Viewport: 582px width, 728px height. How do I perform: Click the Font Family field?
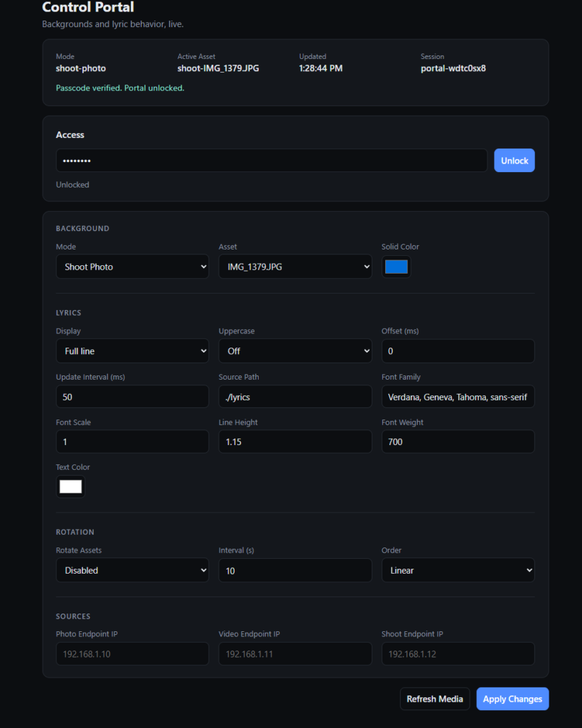(x=458, y=397)
